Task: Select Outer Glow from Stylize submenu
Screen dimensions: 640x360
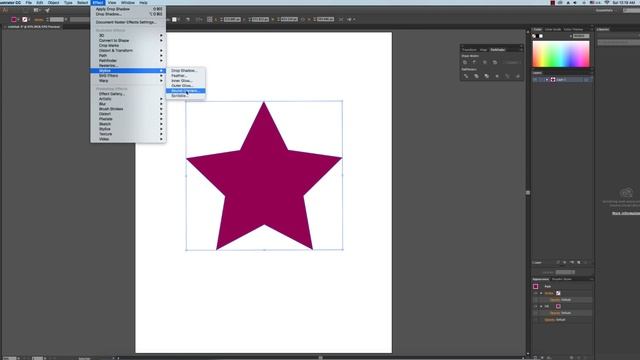Action: coord(185,86)
